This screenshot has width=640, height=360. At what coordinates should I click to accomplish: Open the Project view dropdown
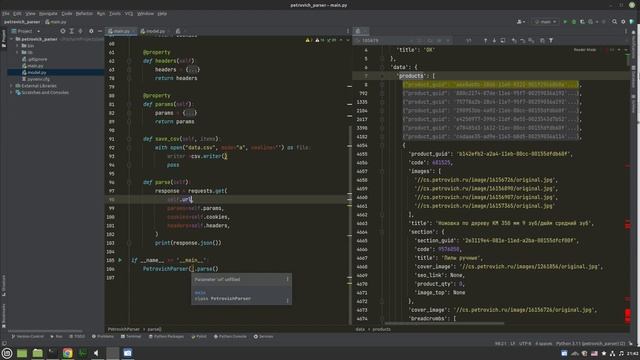27,31
